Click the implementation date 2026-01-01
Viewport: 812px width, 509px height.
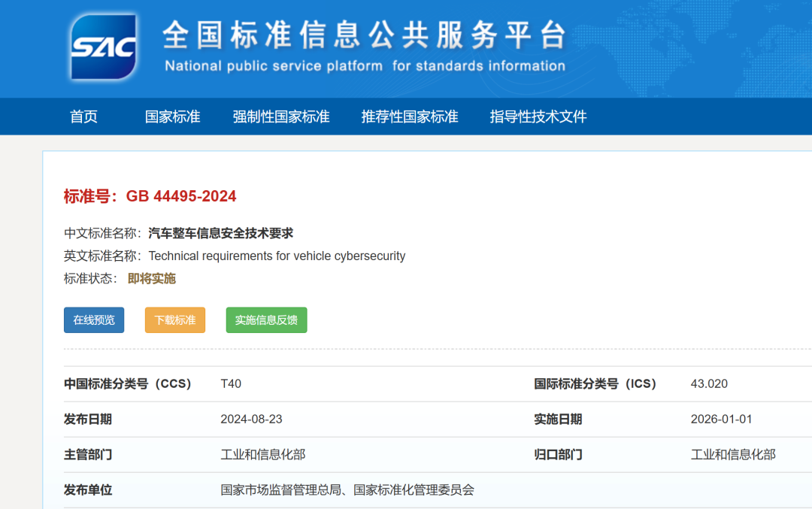click(x=721, y=419)
